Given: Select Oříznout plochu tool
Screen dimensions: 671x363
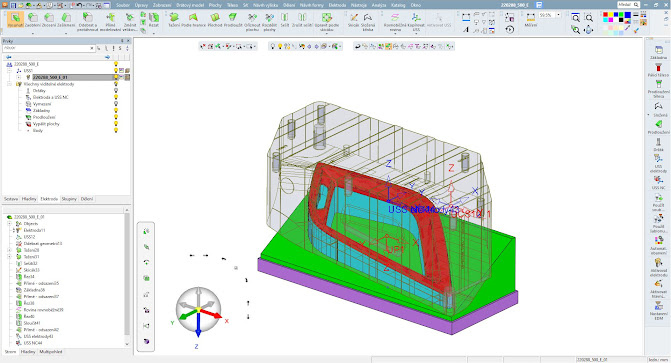Looking at the screenshot, I should coord(252,21).
